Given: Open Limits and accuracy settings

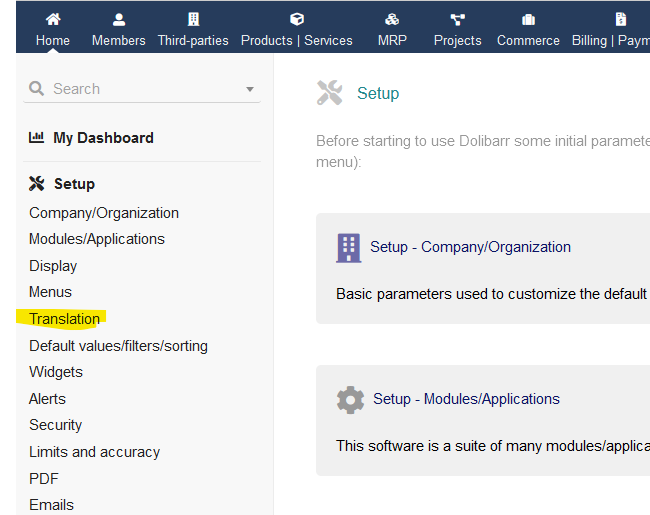Looking at the screenshot, I should coord(95,452).
